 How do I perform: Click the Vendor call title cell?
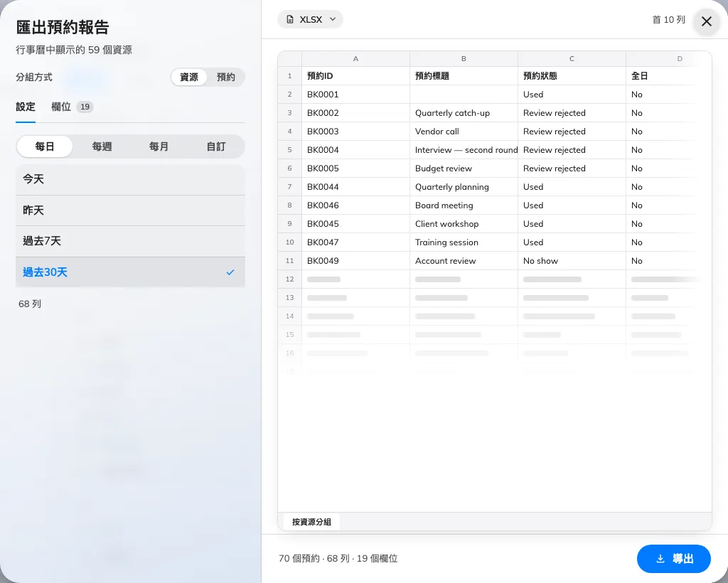(464, 132)
